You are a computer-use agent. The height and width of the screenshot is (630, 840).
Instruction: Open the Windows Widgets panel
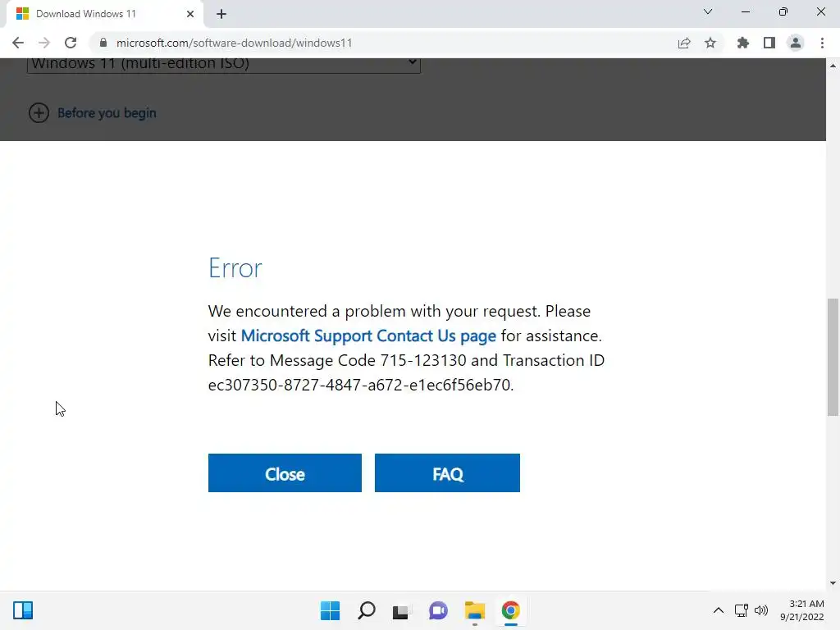pos(23,610)
